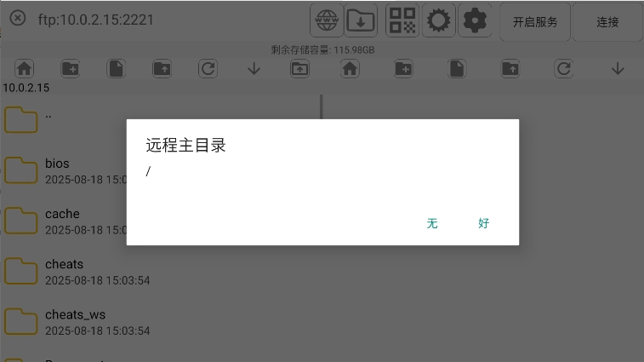This screenshot has height=362, width=644.
Task: Create new folder in left pane
Action: coord(71,68)
